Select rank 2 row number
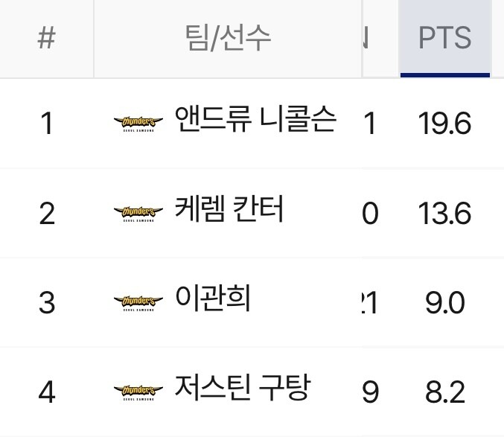This screenshot has width=504, height=437. pyautogui.click(x=46, y=214)
